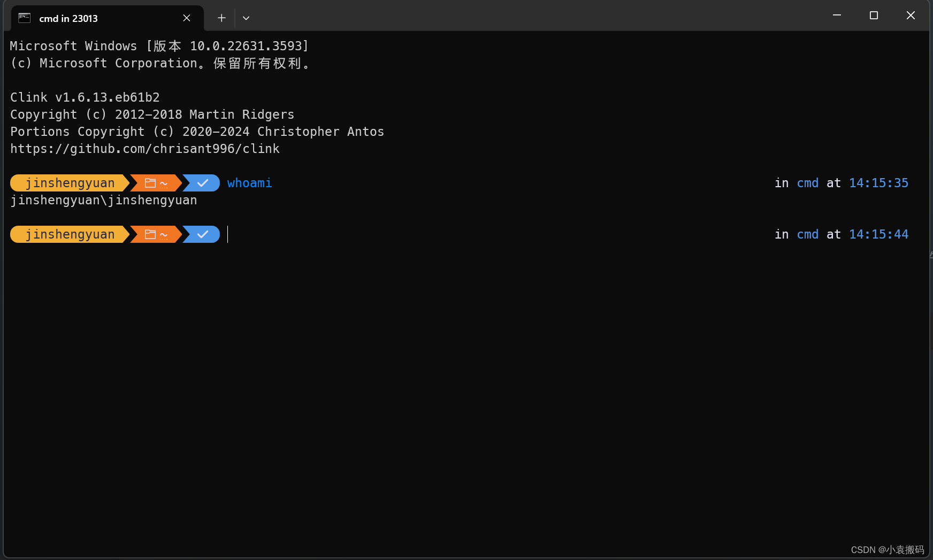Click folder icon in the latest prompt

[150, 234]
